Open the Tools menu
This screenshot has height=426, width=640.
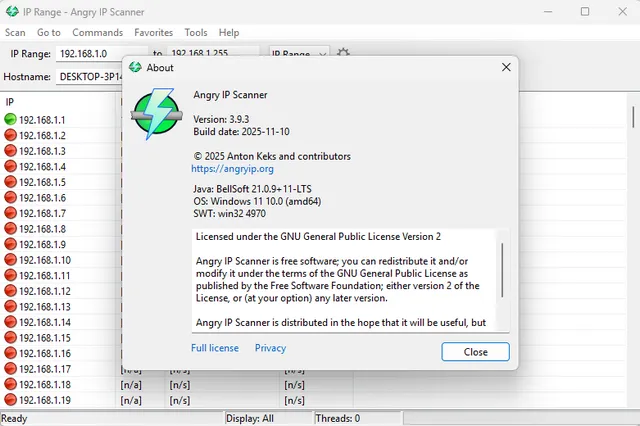pyautogui.click(x=196, y=33)
